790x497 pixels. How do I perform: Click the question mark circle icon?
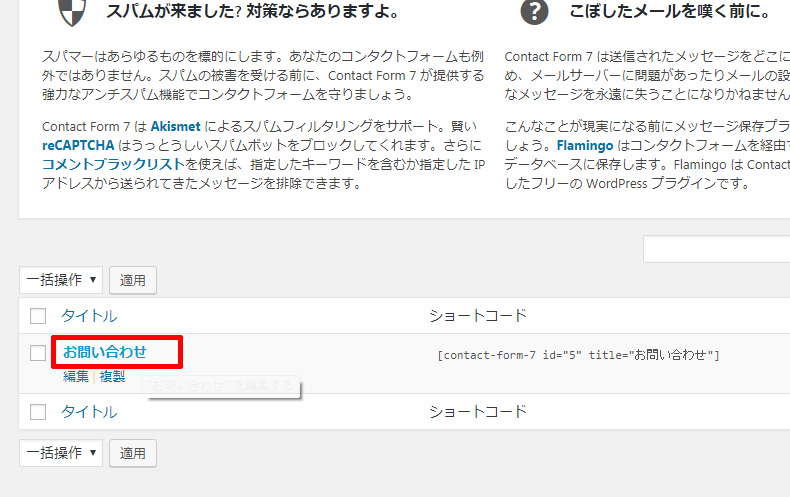[x=535, y=11]
